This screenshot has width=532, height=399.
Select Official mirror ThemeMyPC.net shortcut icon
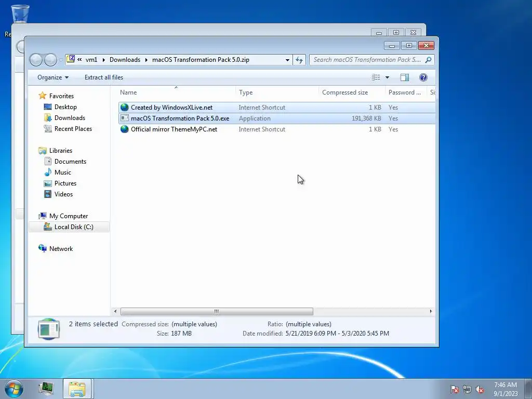[x=125, y=129]
